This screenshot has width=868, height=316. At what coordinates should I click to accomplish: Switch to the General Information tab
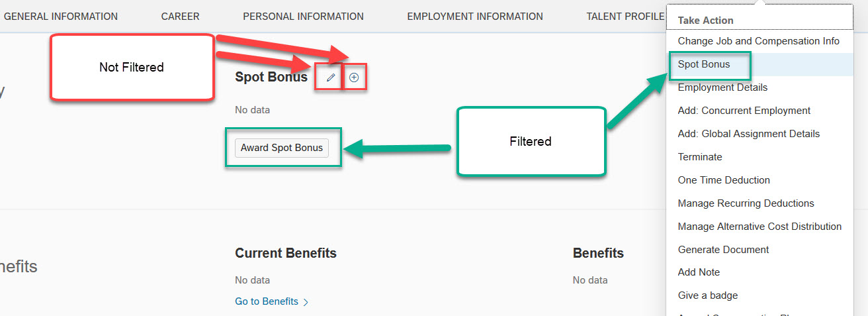61,17
